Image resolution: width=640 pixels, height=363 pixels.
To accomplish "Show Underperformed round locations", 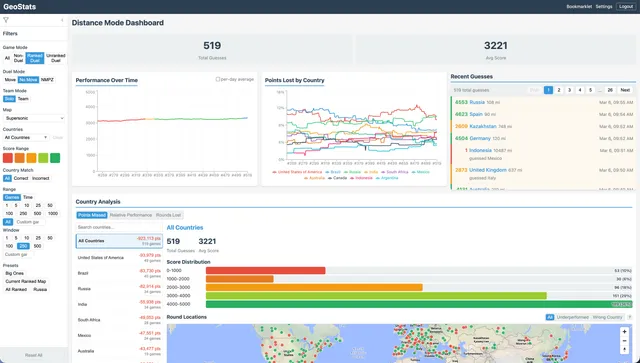I will (x=572, y=317).
